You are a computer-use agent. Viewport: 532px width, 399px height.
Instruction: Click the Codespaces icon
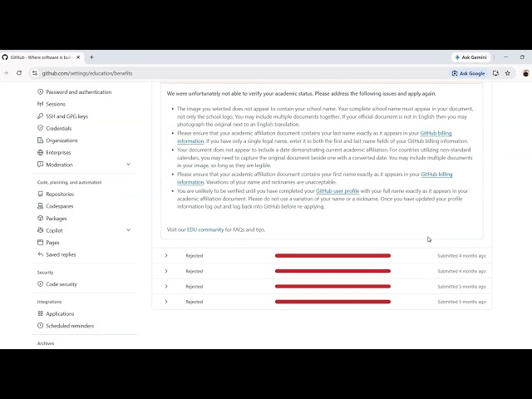point(41,206)
